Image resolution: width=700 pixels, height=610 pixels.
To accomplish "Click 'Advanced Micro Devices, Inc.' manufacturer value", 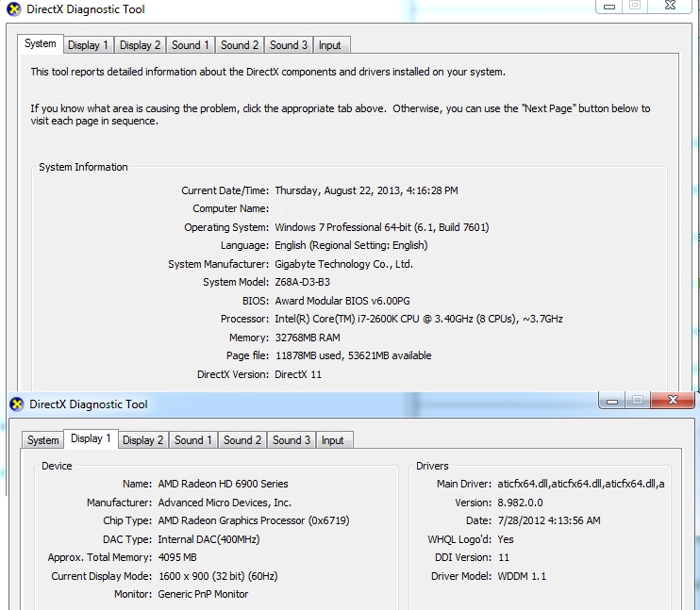I will click(x=225, y=503).
